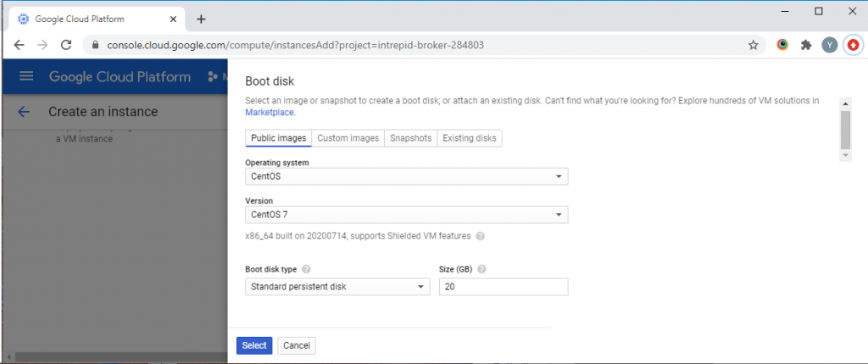Show help for Boot disk type

pos(306,270)
